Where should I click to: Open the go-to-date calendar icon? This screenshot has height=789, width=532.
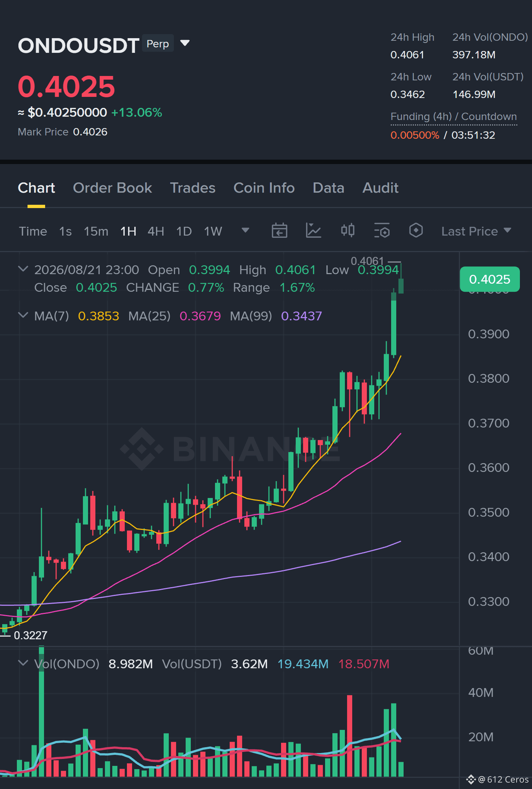click(279, 230)
